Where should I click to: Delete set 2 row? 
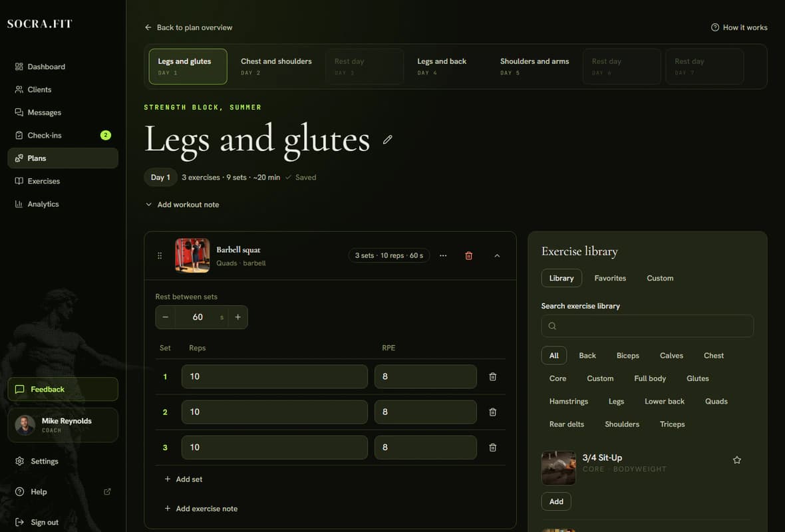pos(493,412)
